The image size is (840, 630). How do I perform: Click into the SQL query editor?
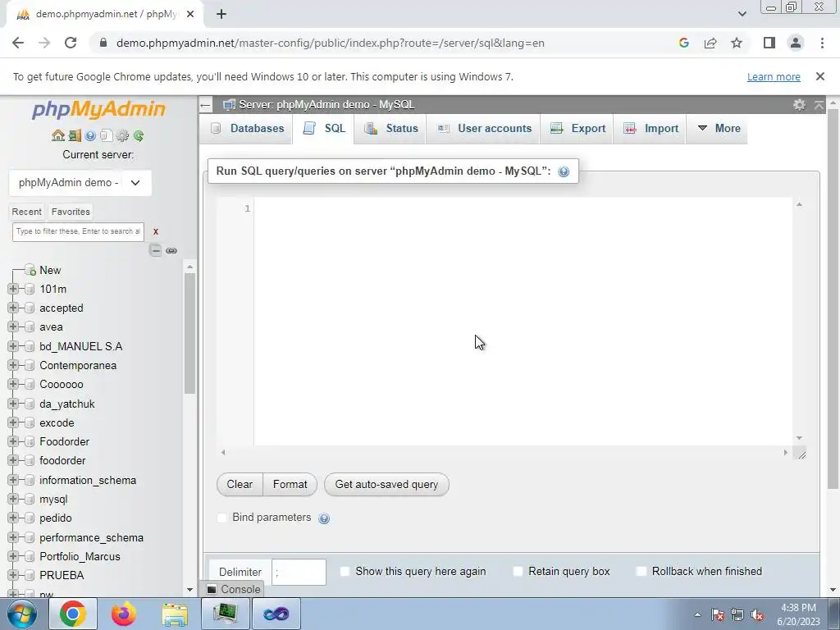(x=523, y=322)
